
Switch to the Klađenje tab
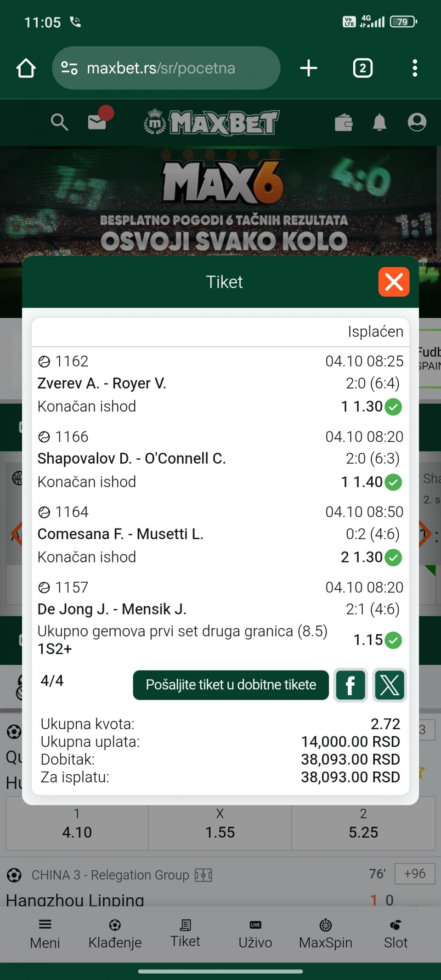(115, 934)
